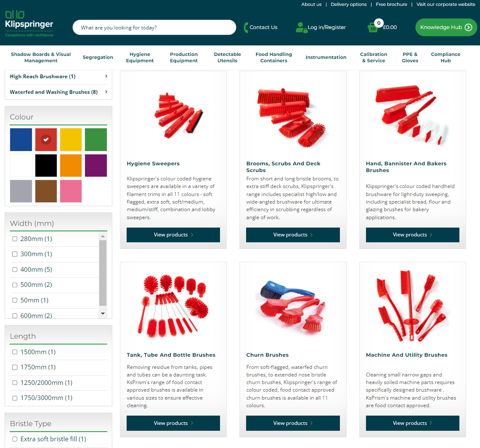Tick the 500mm width checkbox

click(15, 285)
